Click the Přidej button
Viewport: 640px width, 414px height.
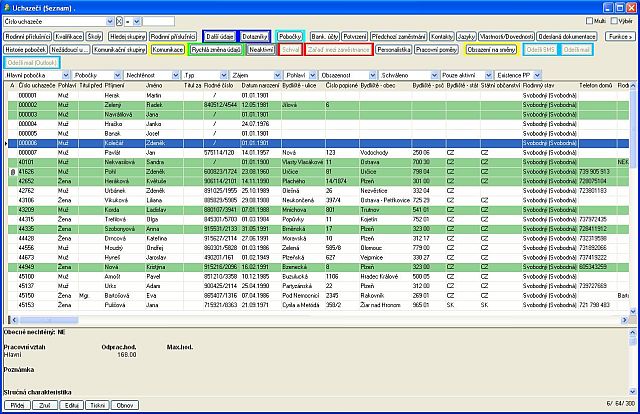pyautogui.click(x=17, y=405)
